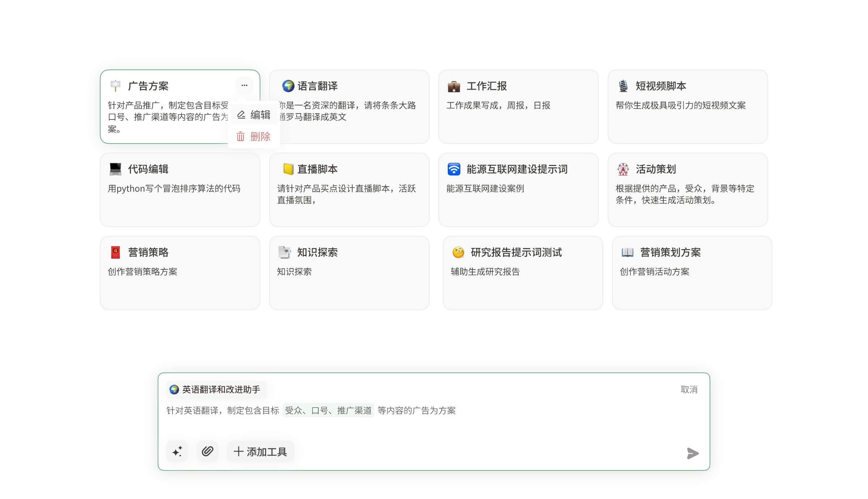Click description starting 针对产品推广 in 广告方案

(x=168, y=117)
